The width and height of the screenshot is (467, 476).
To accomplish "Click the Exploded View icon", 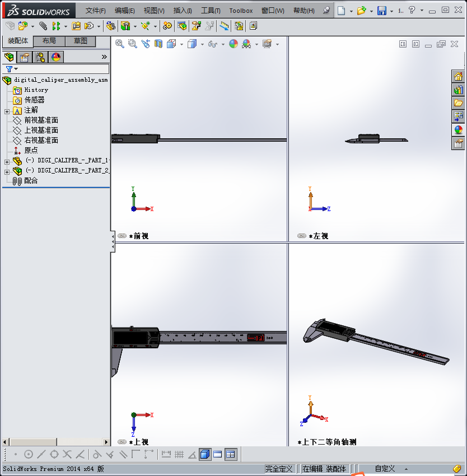I will coord(197,26).
